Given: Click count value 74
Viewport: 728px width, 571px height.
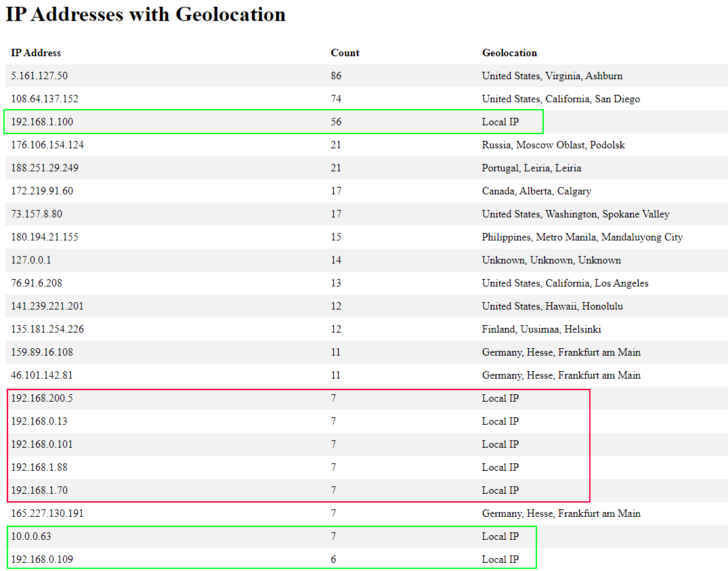Looking at the screenshot, I should [336, 99].
